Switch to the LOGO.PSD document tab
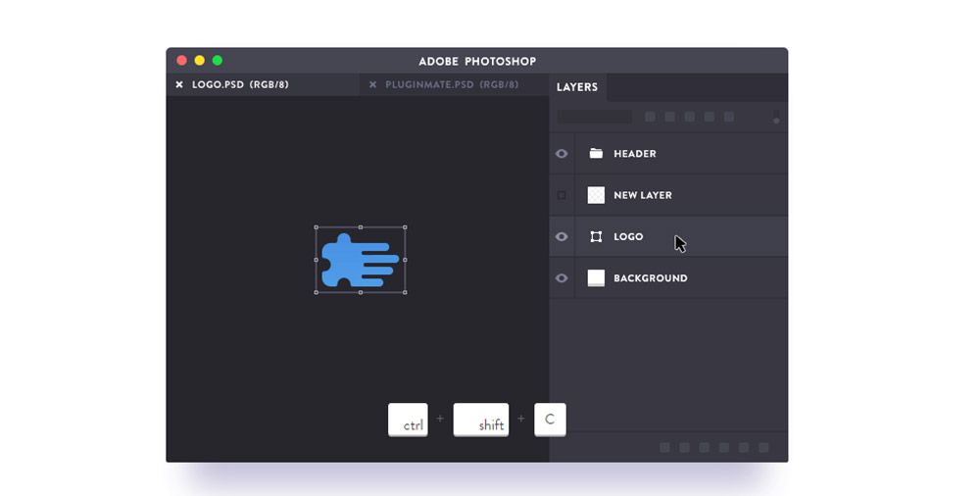The image size is (980, 496). 240,85
